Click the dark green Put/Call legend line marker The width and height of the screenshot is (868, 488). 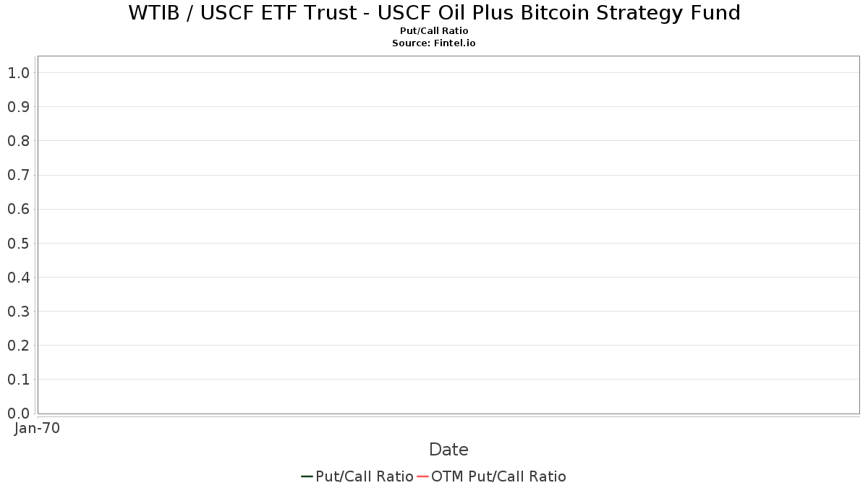coord(307,476)
